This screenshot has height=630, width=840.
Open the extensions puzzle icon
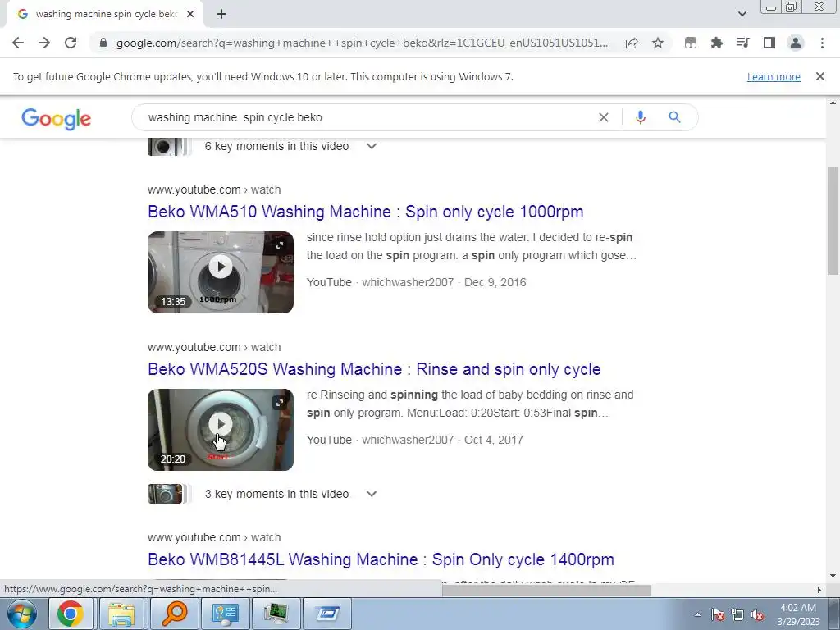click(716, 43)
